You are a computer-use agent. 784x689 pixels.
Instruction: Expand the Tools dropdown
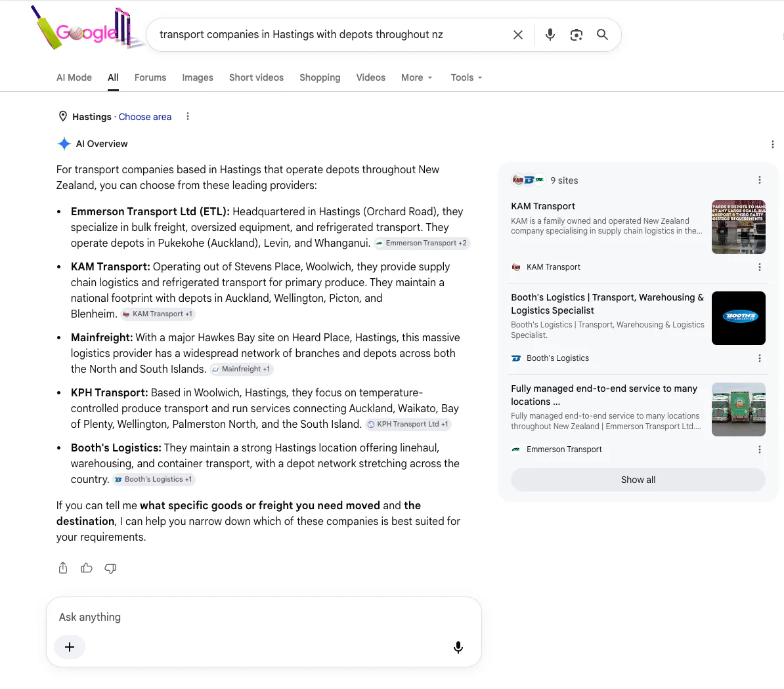pos(466,77)
